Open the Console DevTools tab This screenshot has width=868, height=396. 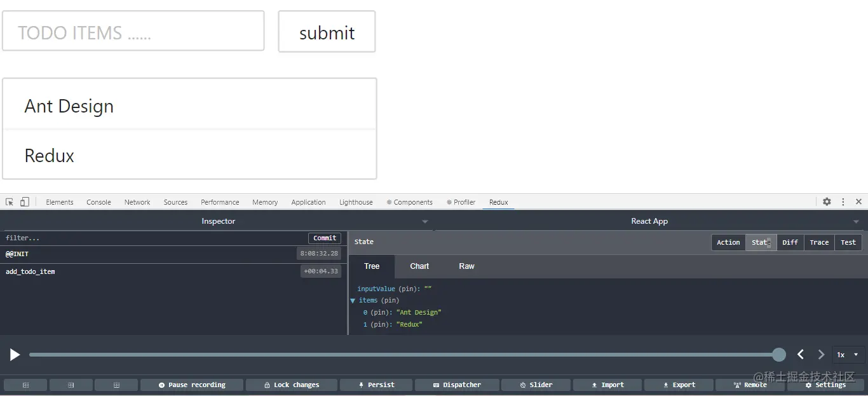coord(98,202)
